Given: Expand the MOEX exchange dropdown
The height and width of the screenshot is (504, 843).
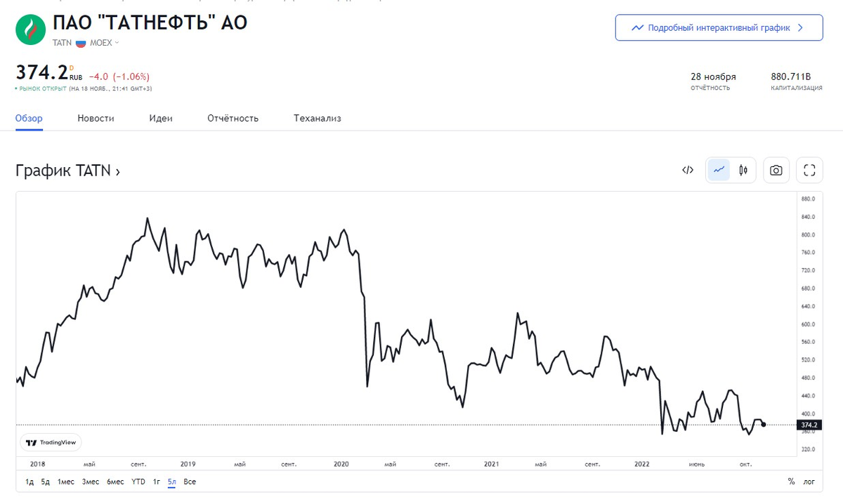Looking at the screenshot, I should (105, 43).
